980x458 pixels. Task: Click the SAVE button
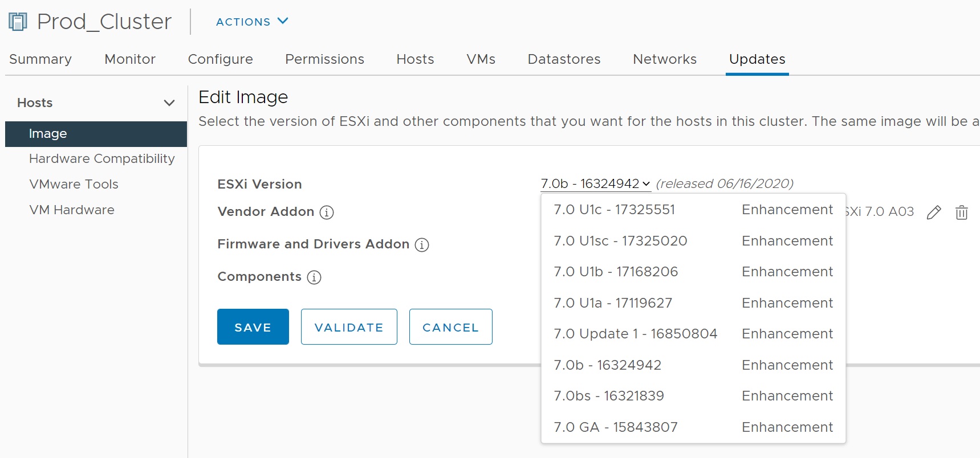(253, 327)
